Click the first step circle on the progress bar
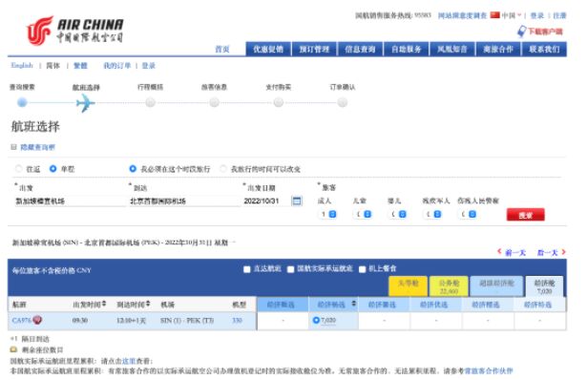 coord(22,102)
